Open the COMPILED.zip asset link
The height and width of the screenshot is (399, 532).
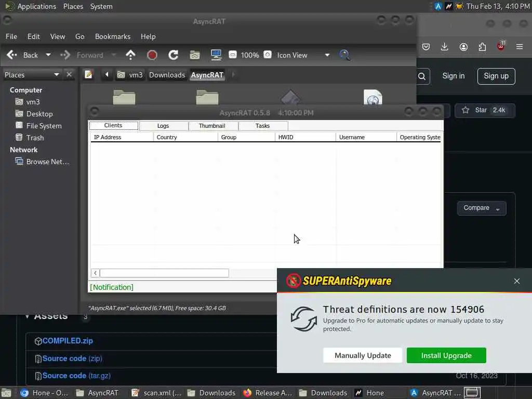68,341
